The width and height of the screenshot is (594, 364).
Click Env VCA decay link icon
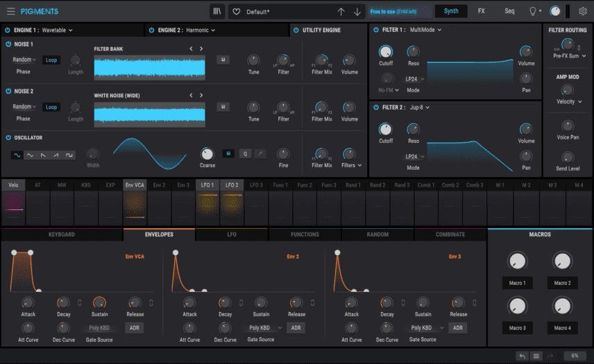[80, 303]
